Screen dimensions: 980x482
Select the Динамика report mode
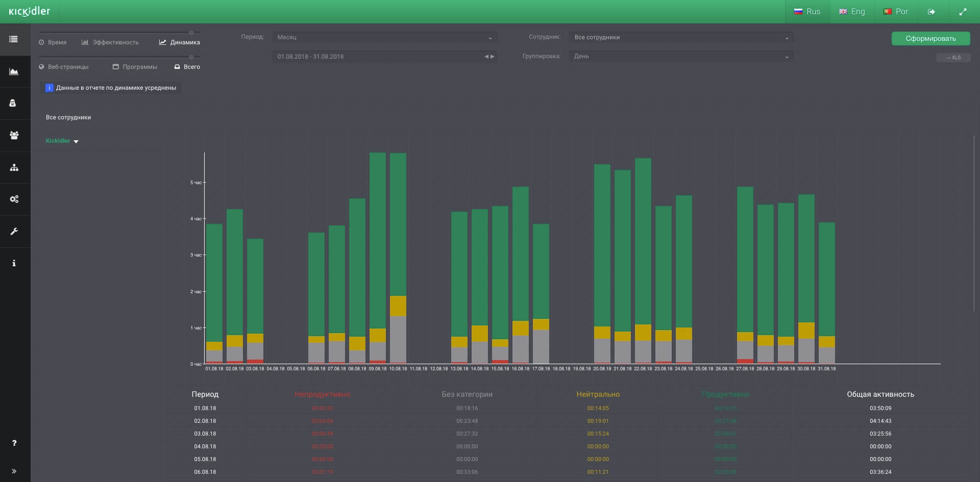pos(180,42)
